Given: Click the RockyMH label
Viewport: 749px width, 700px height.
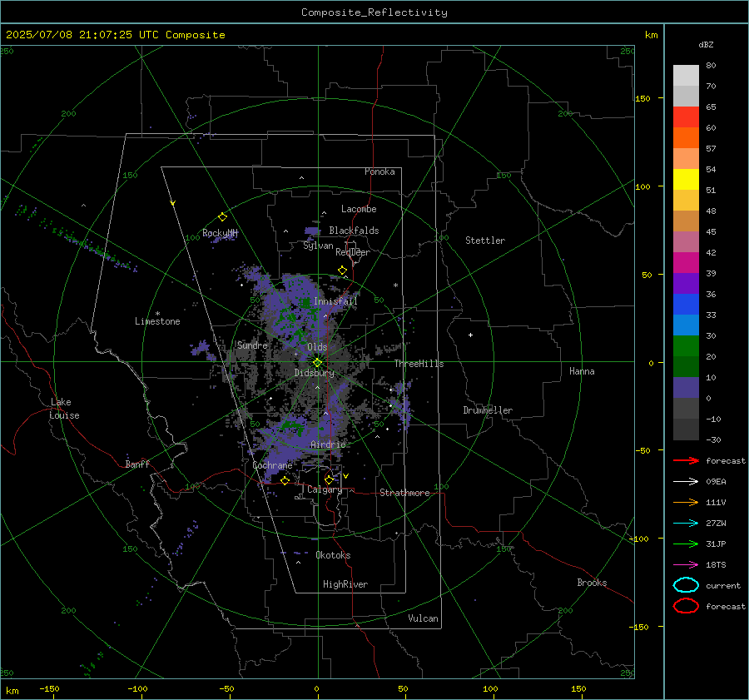Looking at the screenshot, I should tap(220, 233).
